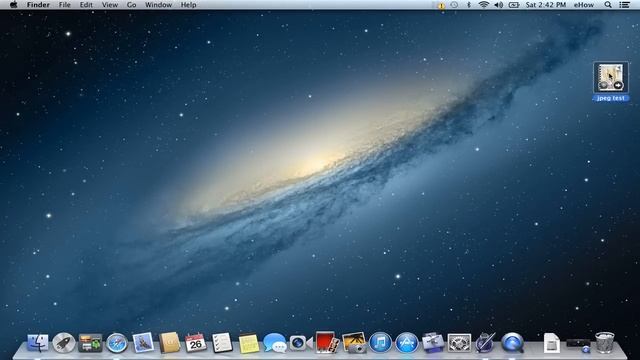The image size is (640, 360).
Task: Select the jpeg test desktop thumbnail
Action: (x=611, y=77)
